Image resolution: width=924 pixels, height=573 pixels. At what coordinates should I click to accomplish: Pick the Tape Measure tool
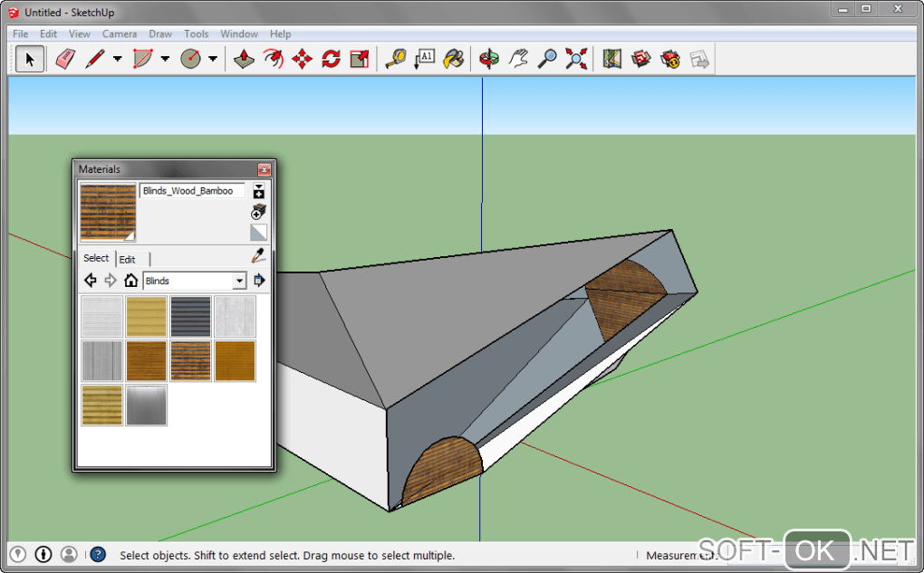click(395, 60)
